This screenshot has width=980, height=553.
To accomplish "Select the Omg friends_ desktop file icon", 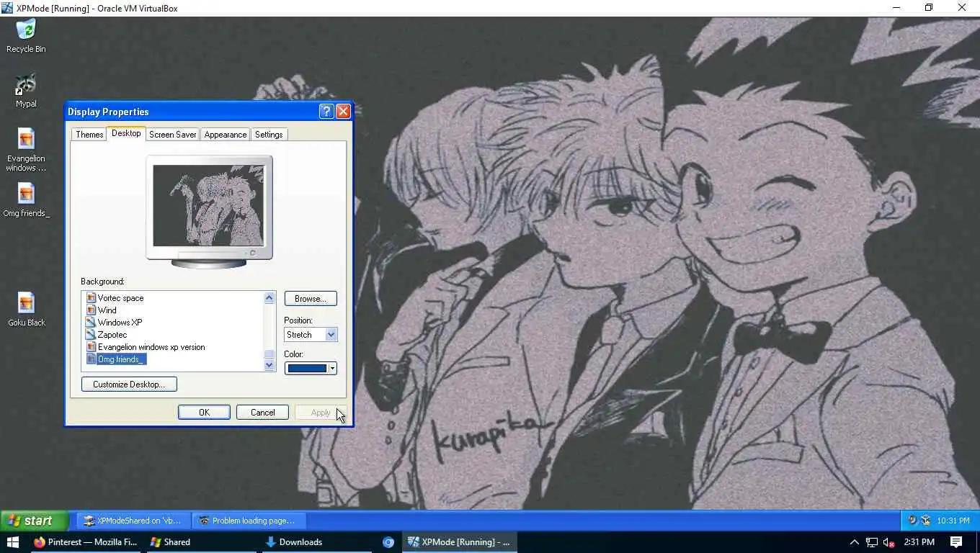I will click(x=26, y=200).
